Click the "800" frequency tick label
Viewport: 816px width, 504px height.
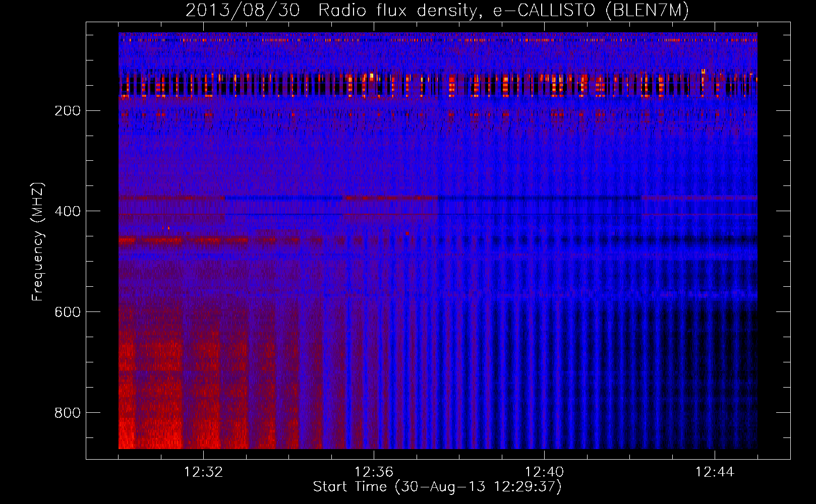coord(68,413)
